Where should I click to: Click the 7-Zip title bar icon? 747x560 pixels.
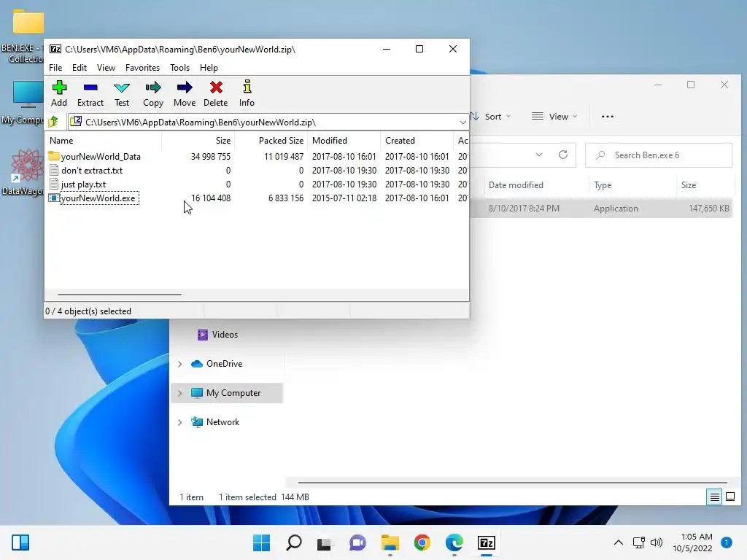[x=55, y=49]
